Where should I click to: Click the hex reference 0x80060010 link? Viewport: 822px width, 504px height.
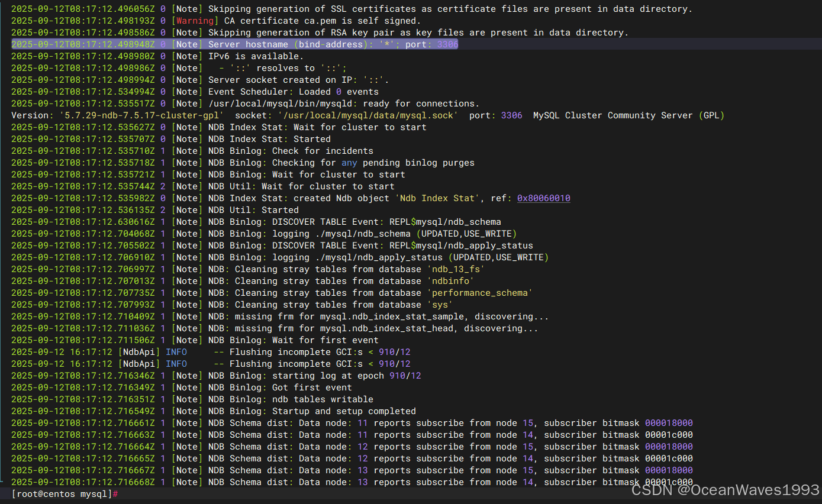click(x=544, y=198)
